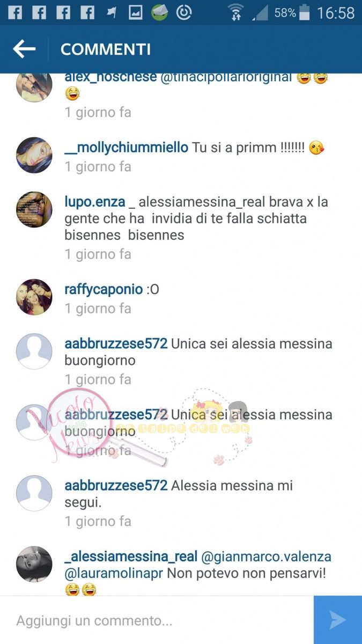
Task: Tap the green mail notification icon
Action: pyautogui.click(x=160, y=12)
